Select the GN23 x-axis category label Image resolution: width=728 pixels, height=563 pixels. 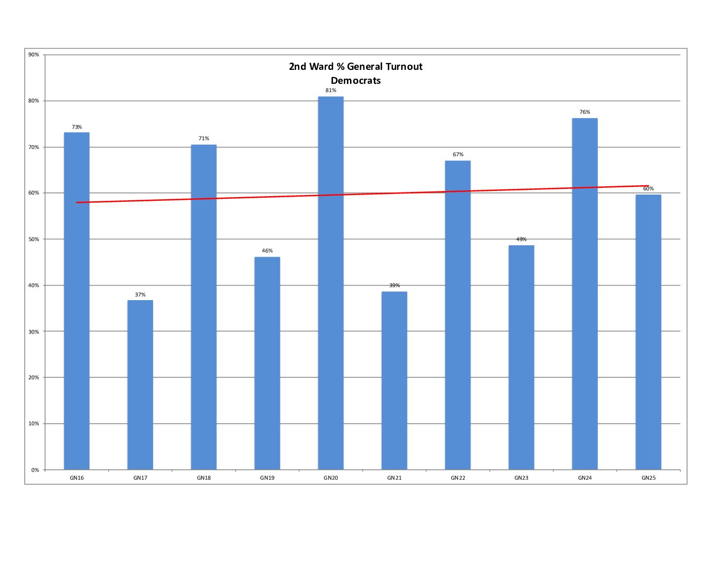pos(521,478)
